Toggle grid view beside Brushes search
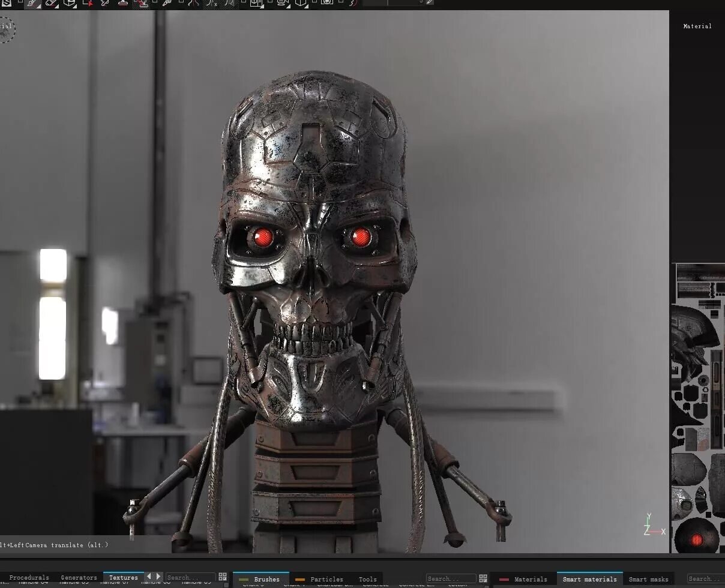 (483, 578)
